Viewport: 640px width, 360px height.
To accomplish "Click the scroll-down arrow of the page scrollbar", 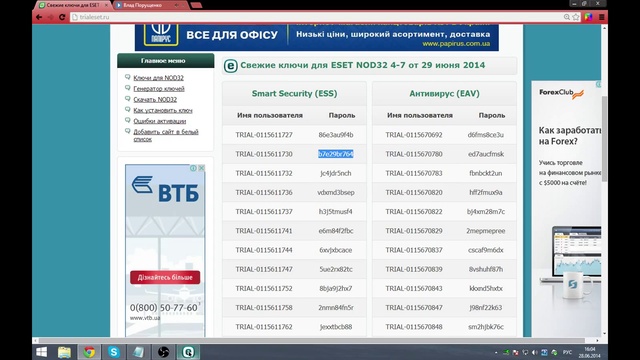I will [x=604, y=333].
